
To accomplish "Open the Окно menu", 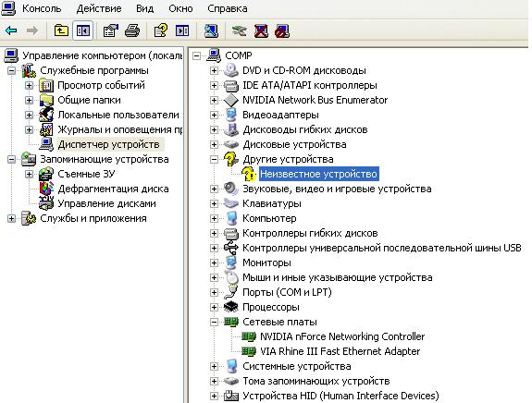I will [x=180, y=8].
